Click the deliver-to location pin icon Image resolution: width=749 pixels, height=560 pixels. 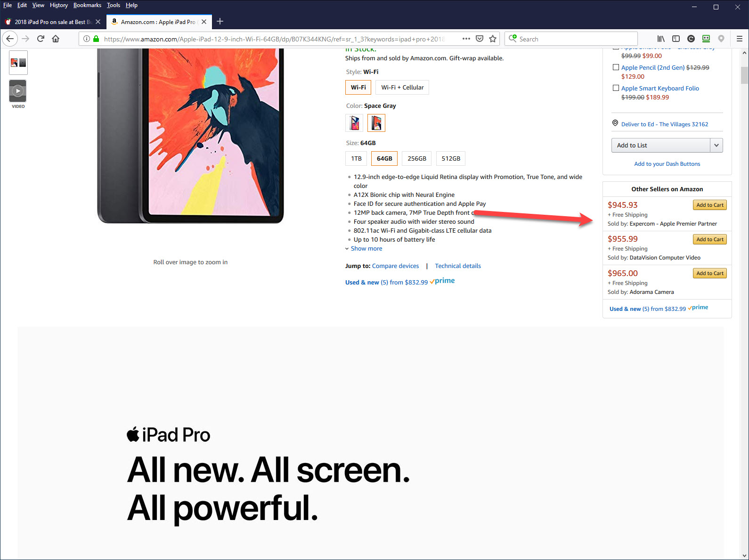(x=615, y=123)
